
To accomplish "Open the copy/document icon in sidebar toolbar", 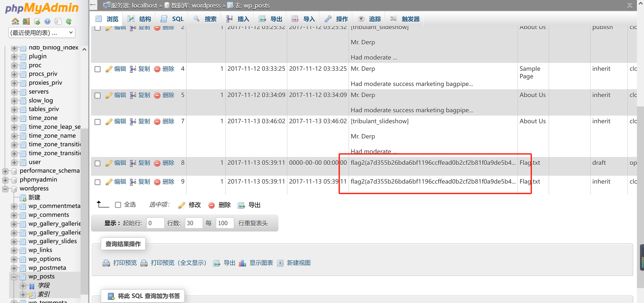I will 58,21.
